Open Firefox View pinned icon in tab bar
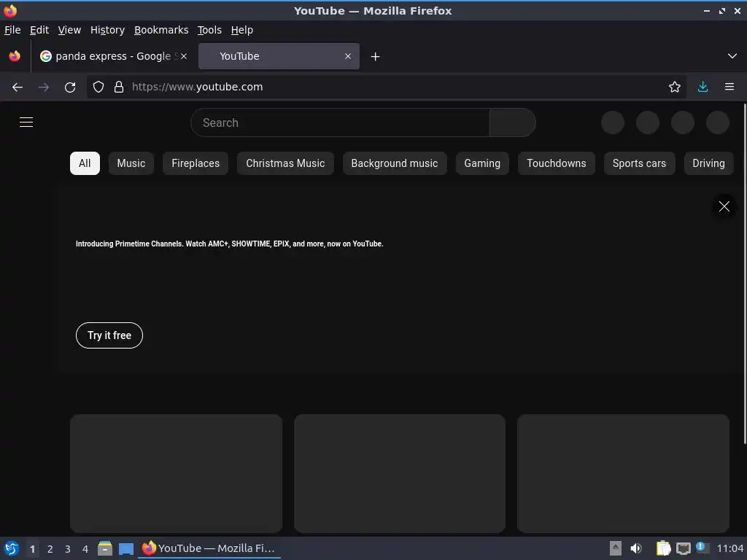Viewport: 747px width, 560px height. point(15,56)
